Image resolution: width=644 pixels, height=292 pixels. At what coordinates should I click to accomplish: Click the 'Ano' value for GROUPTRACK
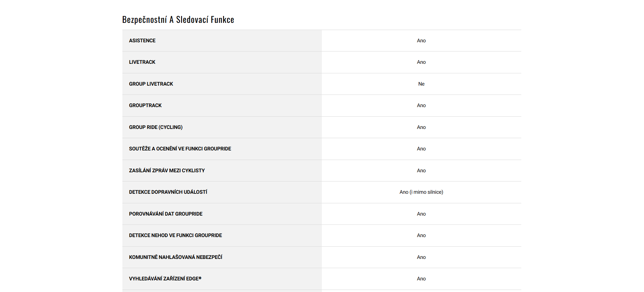coord(421,105)
